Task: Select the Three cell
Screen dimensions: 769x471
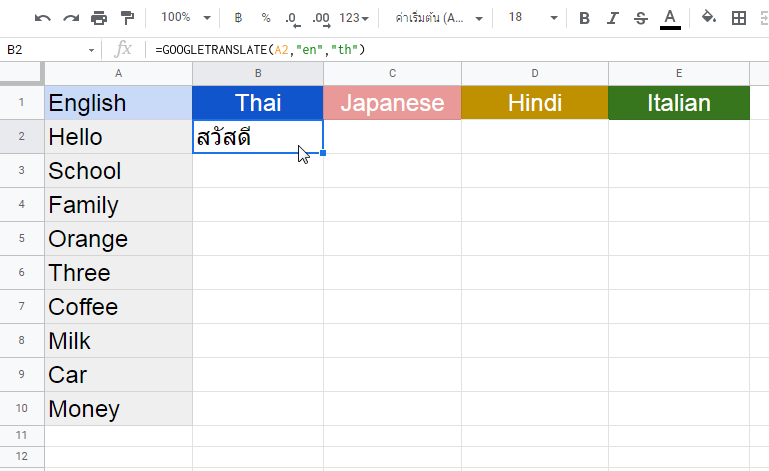Action: coord(118,272)
